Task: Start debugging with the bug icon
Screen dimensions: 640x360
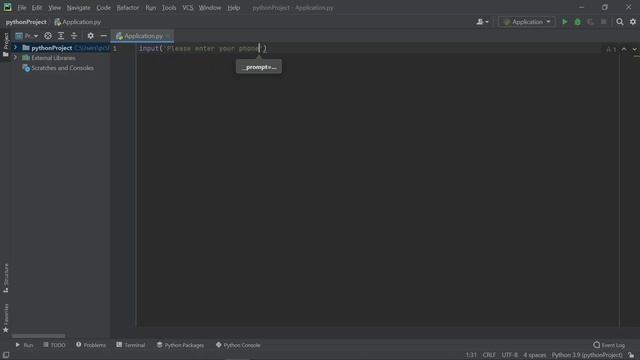Action: (578, 22)
